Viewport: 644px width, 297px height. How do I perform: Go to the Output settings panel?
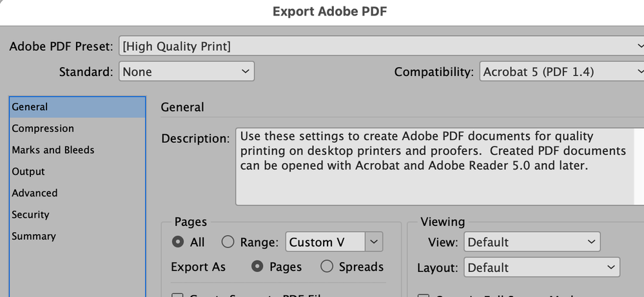(28, 171)
